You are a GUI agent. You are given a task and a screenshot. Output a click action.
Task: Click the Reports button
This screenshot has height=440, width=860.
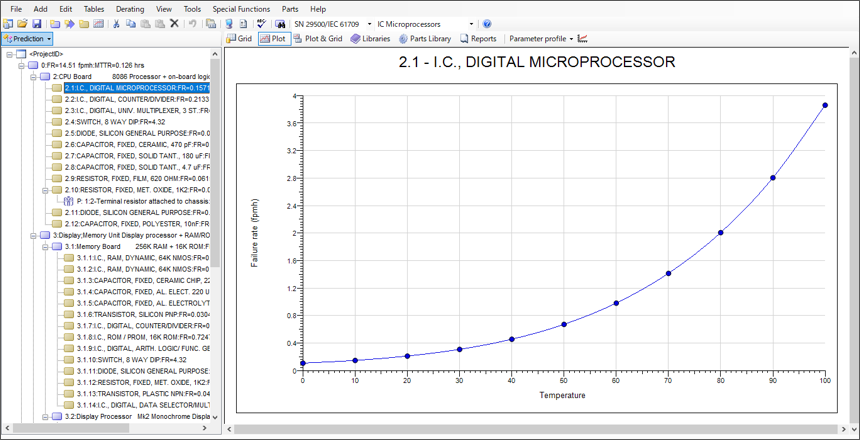(x=477, y=39)
